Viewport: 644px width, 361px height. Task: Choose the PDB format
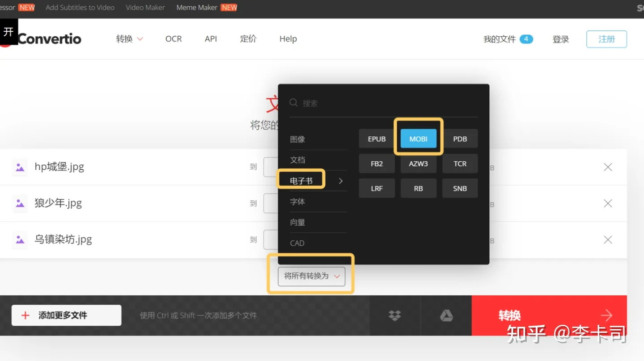(460, 139)
